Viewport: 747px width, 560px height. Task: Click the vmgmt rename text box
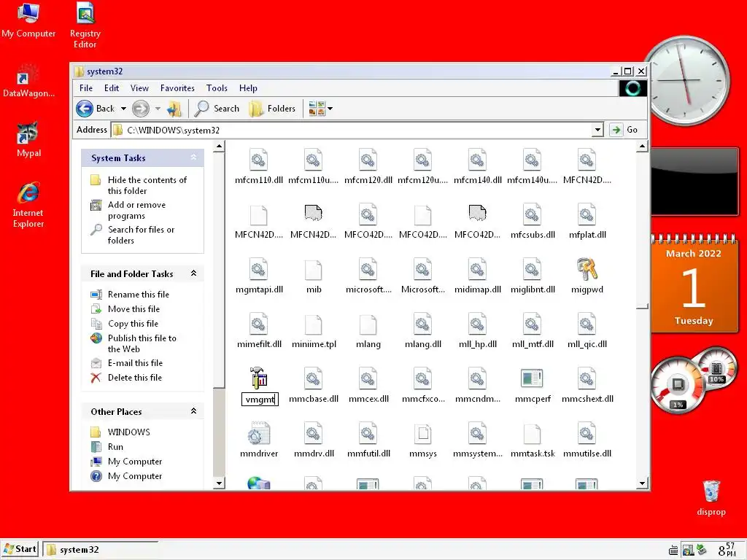260,399
